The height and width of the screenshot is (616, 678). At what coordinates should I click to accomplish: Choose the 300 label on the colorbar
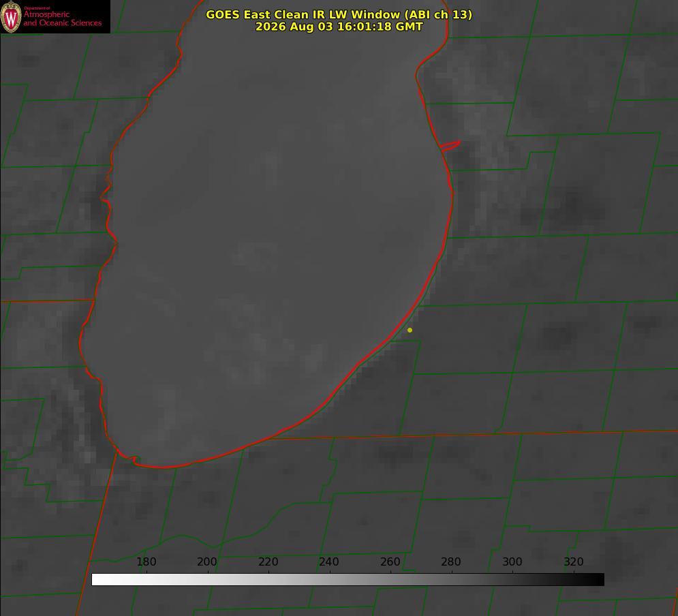(x=512, y=561)
